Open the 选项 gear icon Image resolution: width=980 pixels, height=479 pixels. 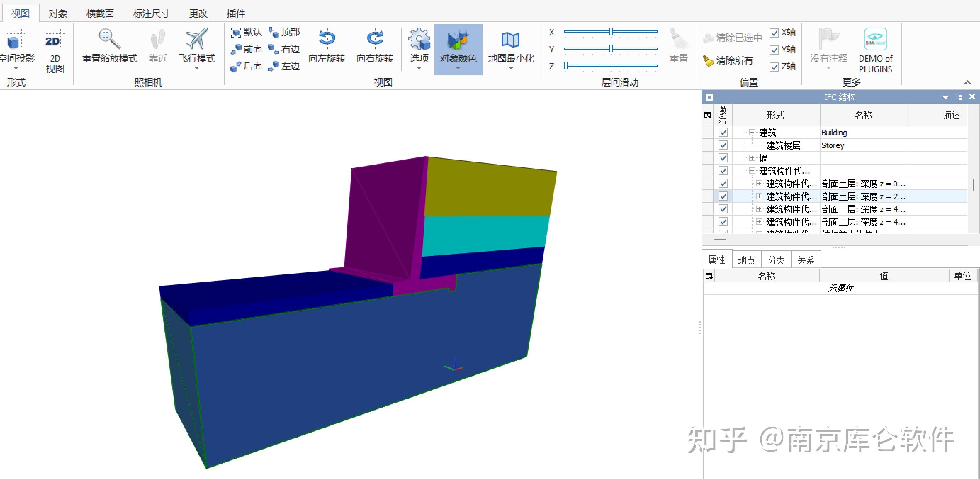click(x=419, y=39)
